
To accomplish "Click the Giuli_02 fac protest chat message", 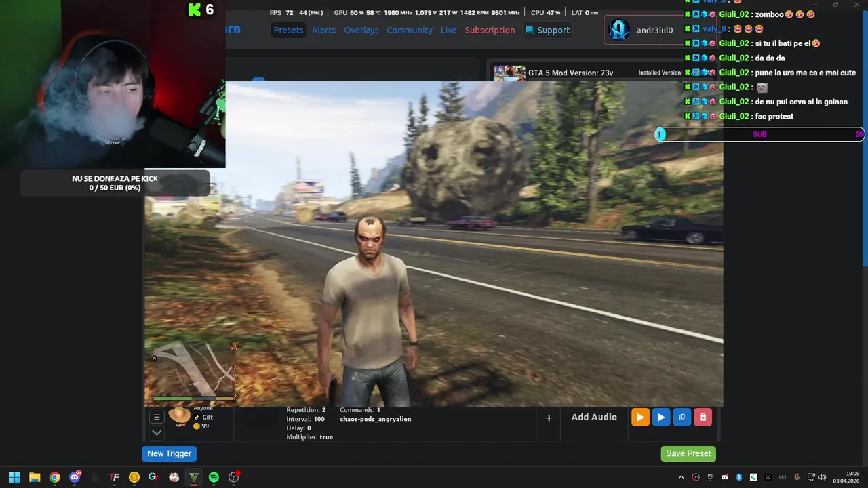I will pyautogui.click(x=739, y=116).
